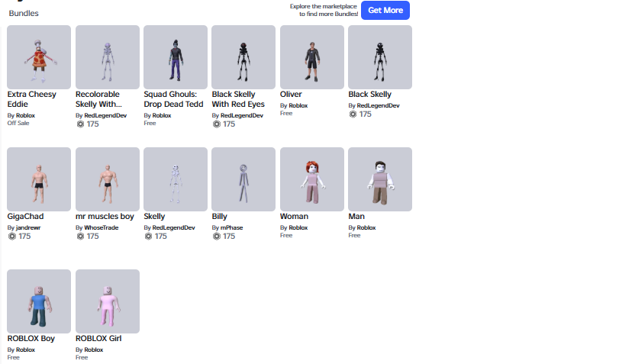619x364 pixels.
Task: Open the Woman bundle title link
Action: (294, 217)
